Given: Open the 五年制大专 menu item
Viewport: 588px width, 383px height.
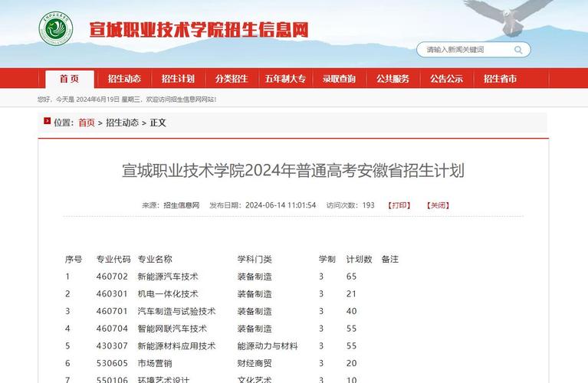Looking at the screenshot, I should click(285, 79).
